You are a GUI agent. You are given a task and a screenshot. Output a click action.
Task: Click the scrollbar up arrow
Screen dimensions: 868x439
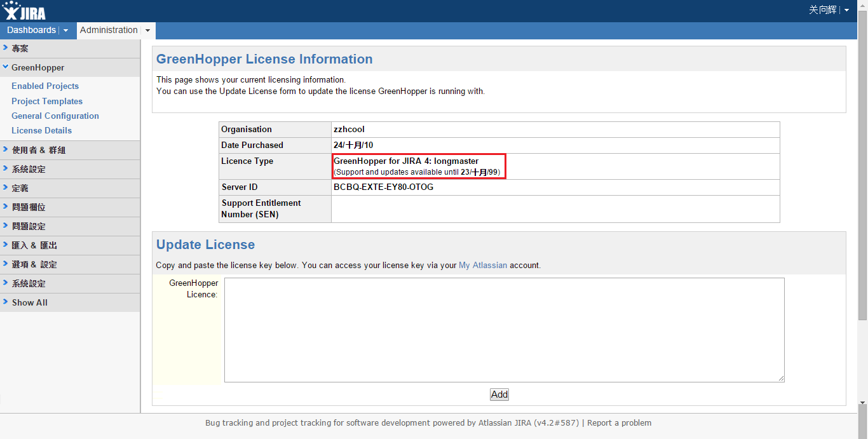(x=863, y=5)
